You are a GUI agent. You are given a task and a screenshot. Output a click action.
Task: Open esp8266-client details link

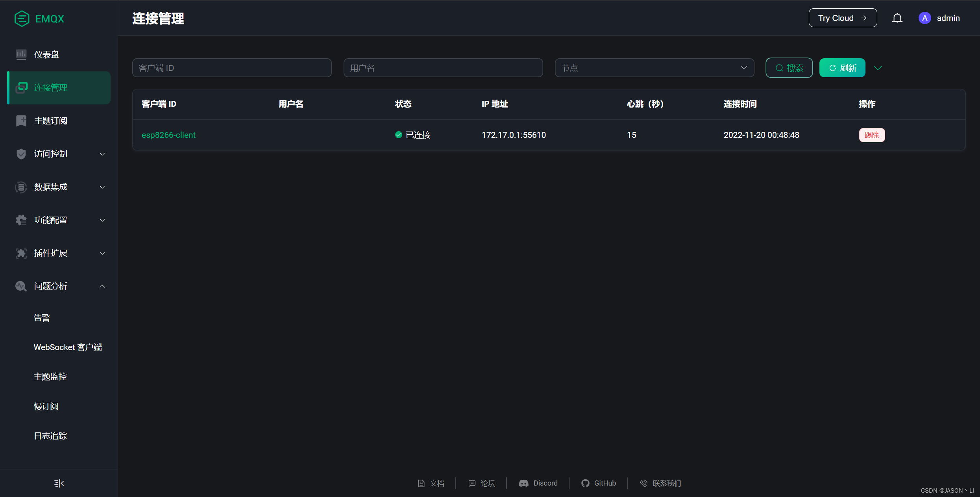point(168,135)
